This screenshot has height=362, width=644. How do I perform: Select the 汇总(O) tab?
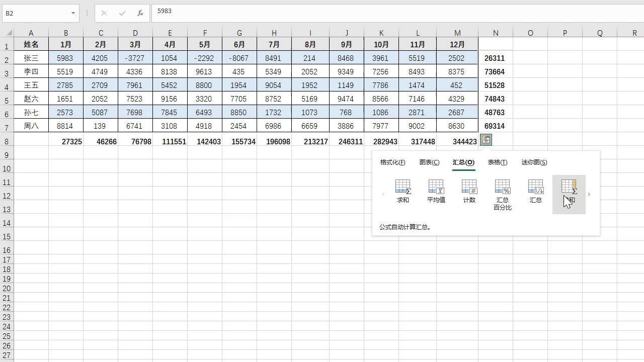point(463,162)
